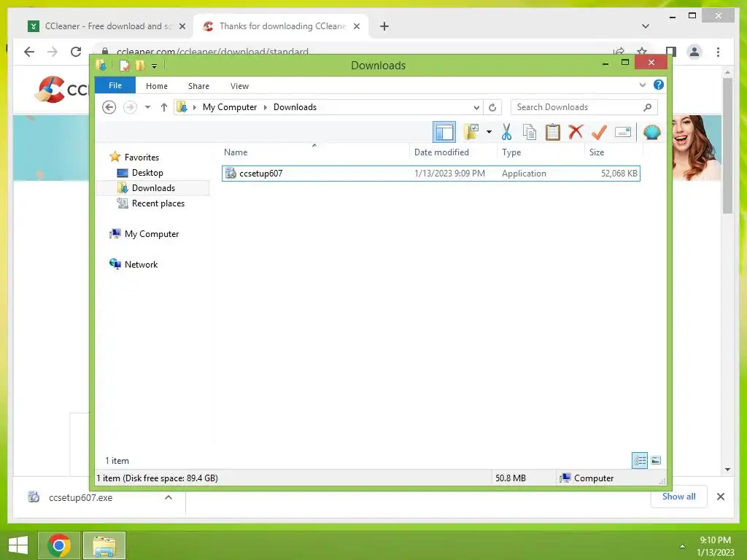Select Network in navigation pane
This screenshot has width=747, height=560.
[x=141, y=264]
